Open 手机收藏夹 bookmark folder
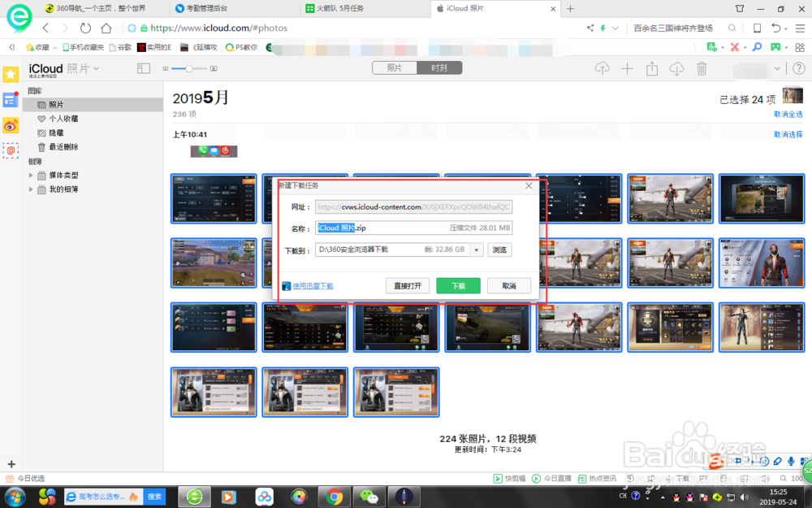Viewport: 812px width, 508px height. [83, 47]
